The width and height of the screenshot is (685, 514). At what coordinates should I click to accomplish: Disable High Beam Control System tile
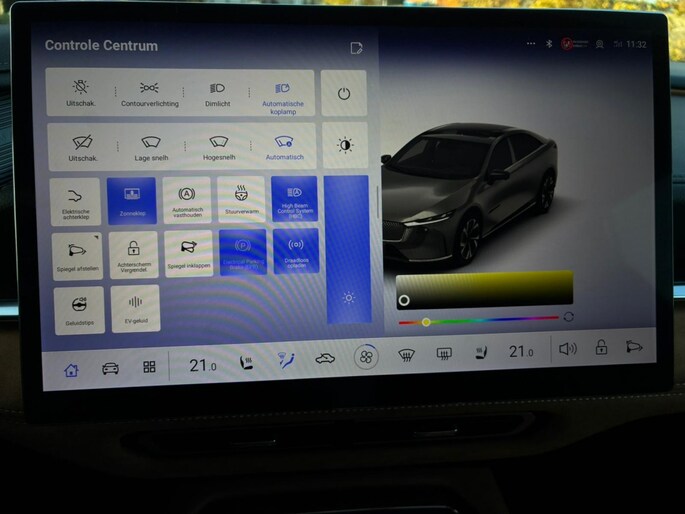[x=294, y=200]
